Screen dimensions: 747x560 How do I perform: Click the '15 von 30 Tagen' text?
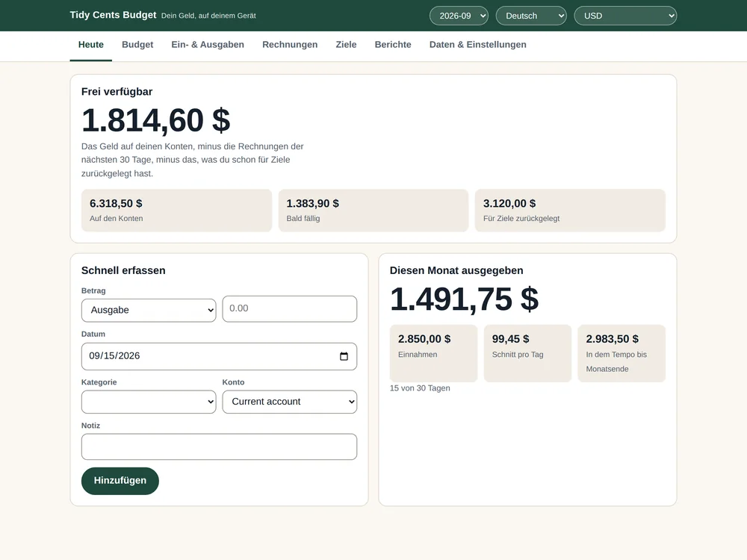click(420, 388)
